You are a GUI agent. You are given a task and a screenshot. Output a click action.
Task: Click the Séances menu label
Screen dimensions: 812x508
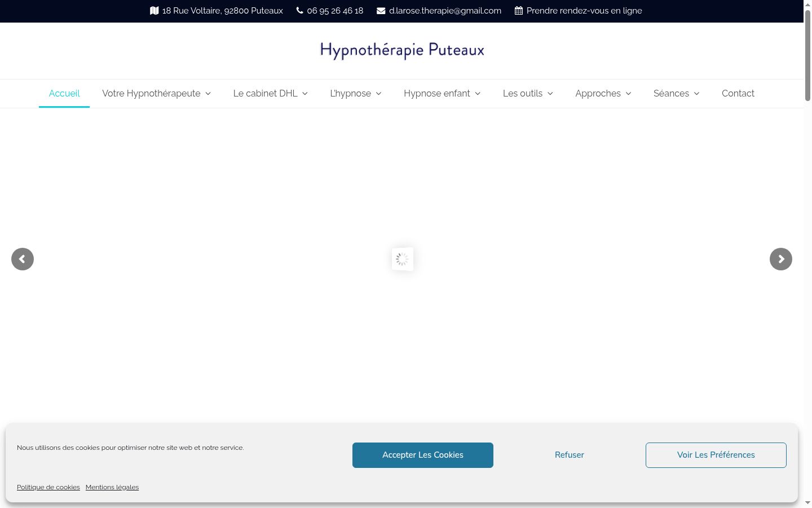pos(671,94)
